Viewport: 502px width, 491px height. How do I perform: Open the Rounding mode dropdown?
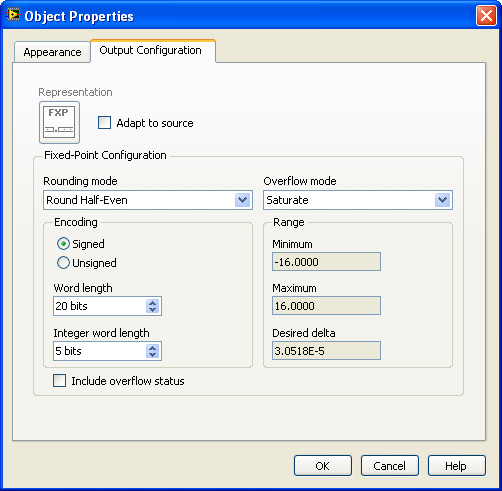(148, 200)
